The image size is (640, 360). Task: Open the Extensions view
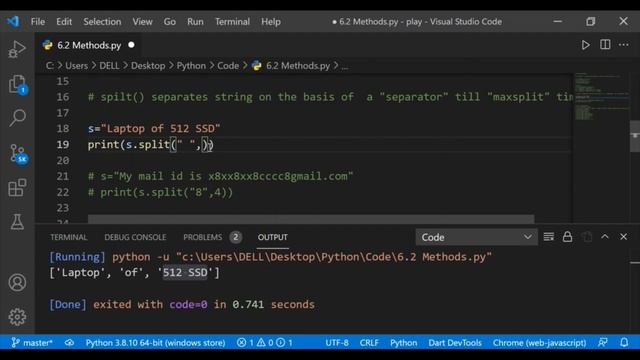(x=17, y=188)
